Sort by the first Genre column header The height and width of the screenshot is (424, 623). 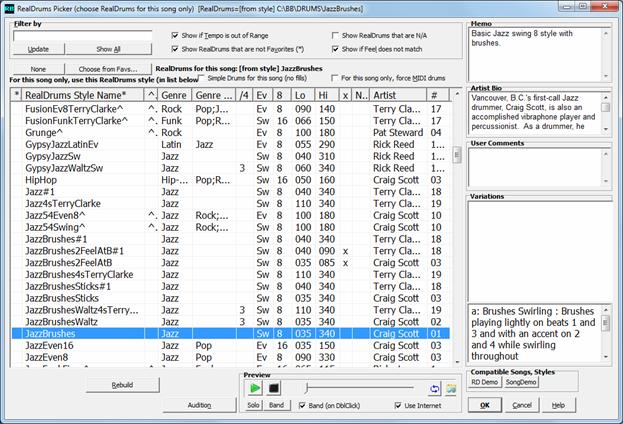175,95
